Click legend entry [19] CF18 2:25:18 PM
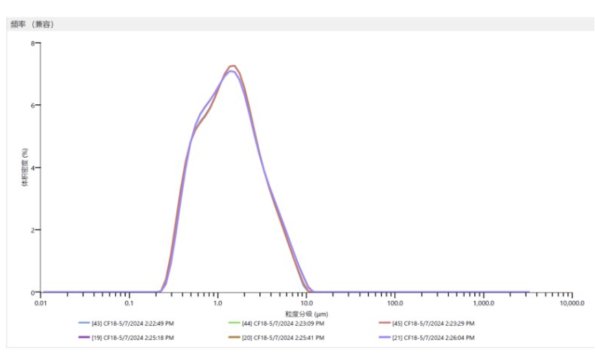Screen dimensions: 596x364 [126, 337]
